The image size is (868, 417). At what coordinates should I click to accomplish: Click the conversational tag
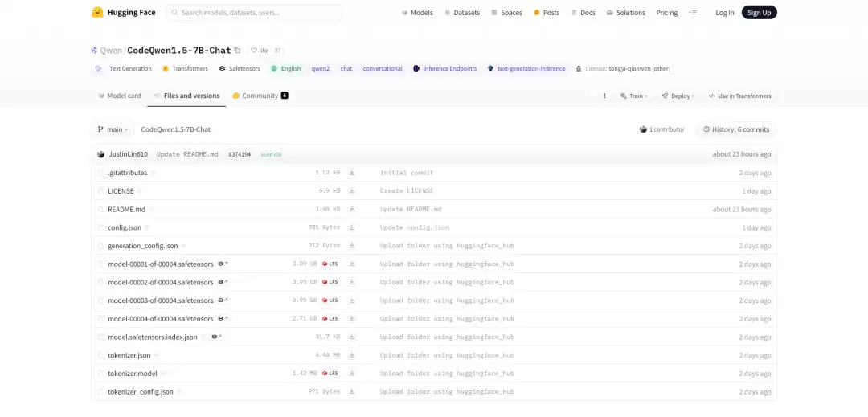point(383,68)
